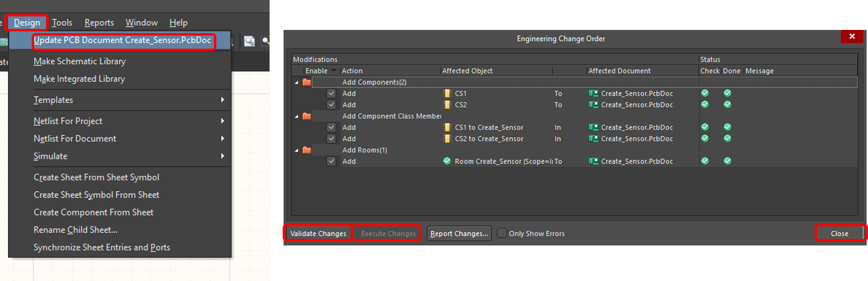868x281 pixels.
Task: Collapse the Add Components(2) group
Action: [297, 82]
